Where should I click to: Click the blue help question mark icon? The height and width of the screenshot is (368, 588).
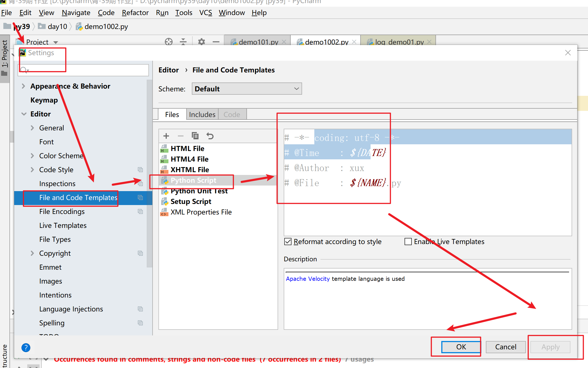pyautogui.click(x=26, y=347)
